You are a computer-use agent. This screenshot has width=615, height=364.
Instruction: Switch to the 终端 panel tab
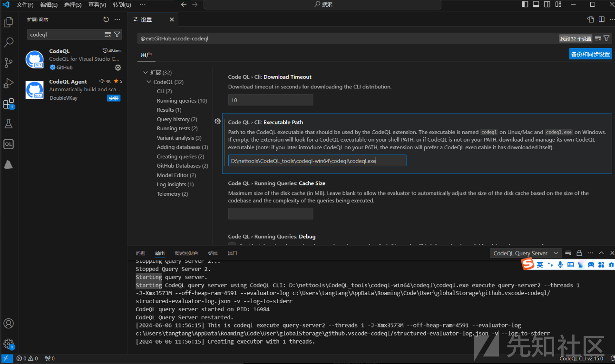[213, 253]
